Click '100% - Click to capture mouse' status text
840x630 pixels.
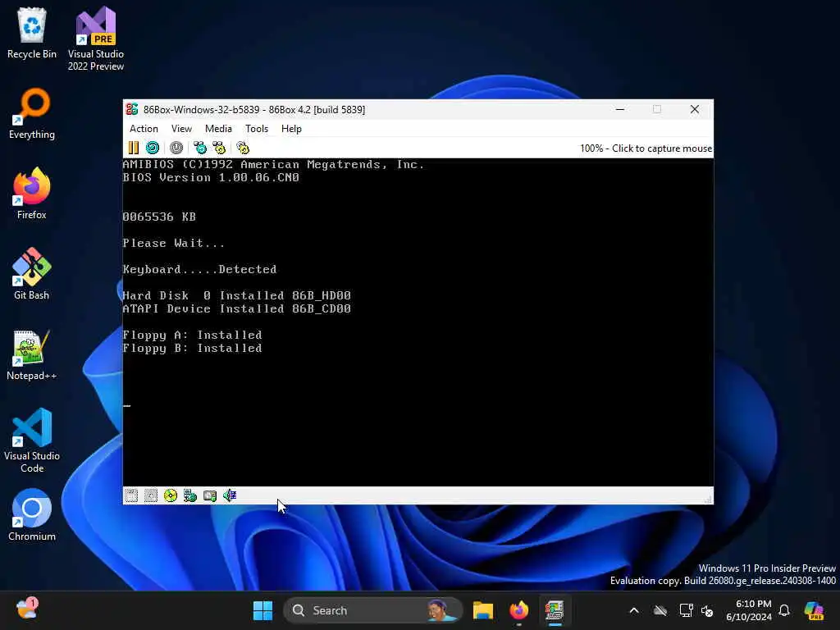646,148
